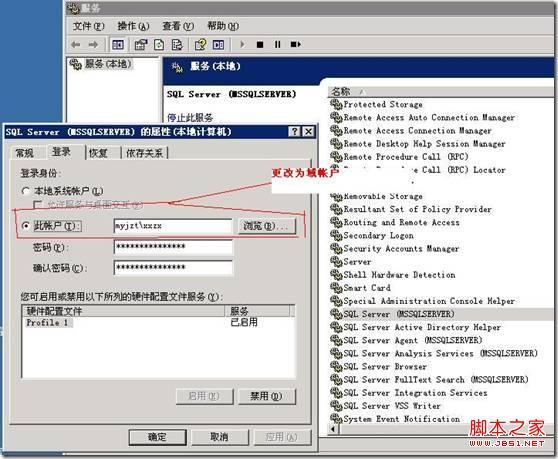Click the 停止此服务 link
Image resolution: width=558 pixels, height=459 pixels.
tap(190, 117)
